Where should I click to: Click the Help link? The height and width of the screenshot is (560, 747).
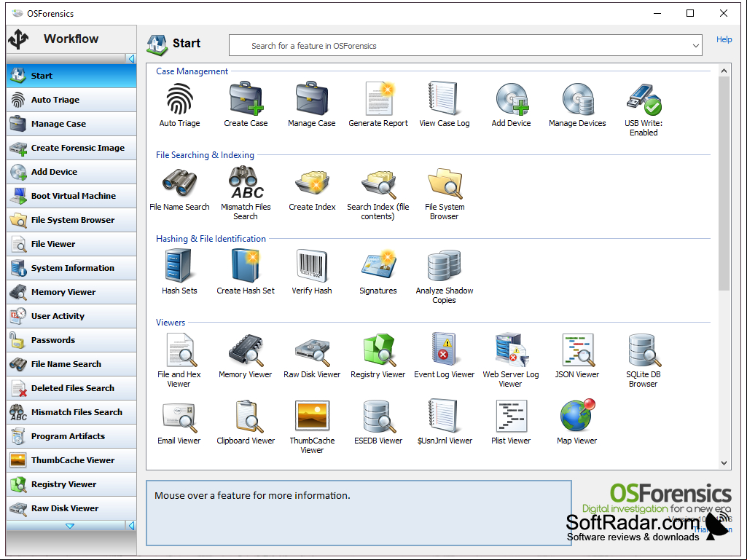[x=724, y=39]
